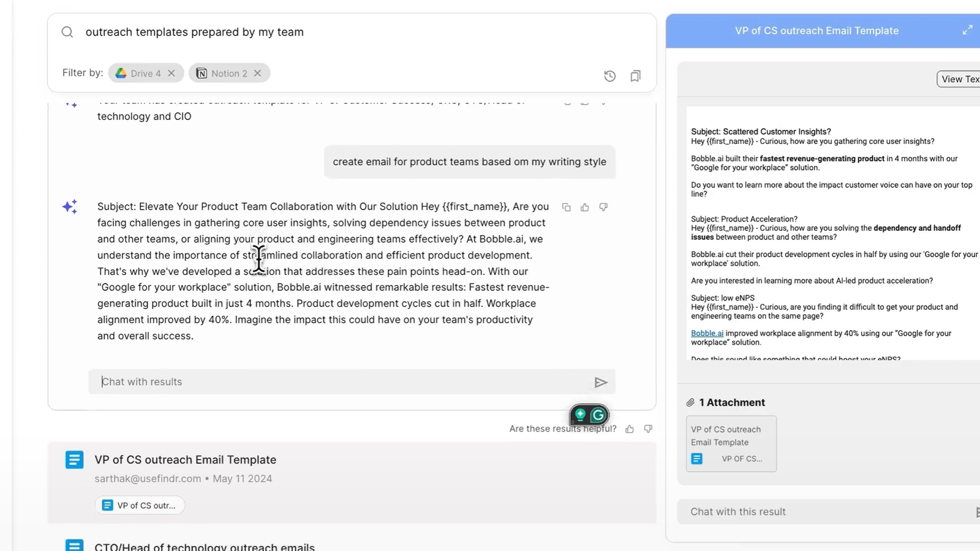Screen dimensions: 980x551
Task: Click the '1 Attachment' heading
Action: click(732, 403)
